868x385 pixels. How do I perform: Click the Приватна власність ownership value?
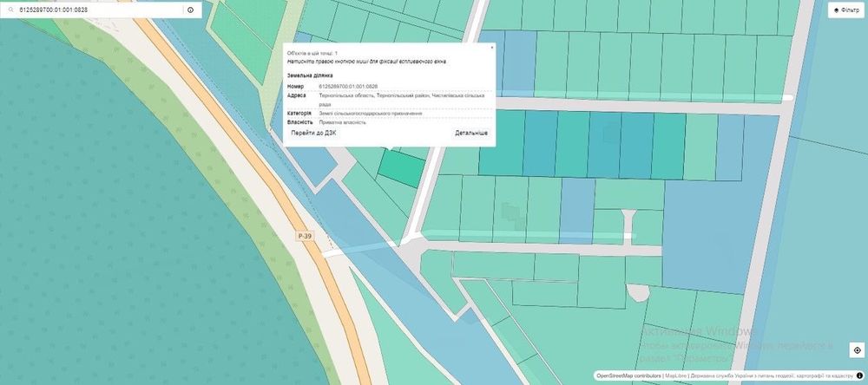pyautogui.click(x=342, y=122)
